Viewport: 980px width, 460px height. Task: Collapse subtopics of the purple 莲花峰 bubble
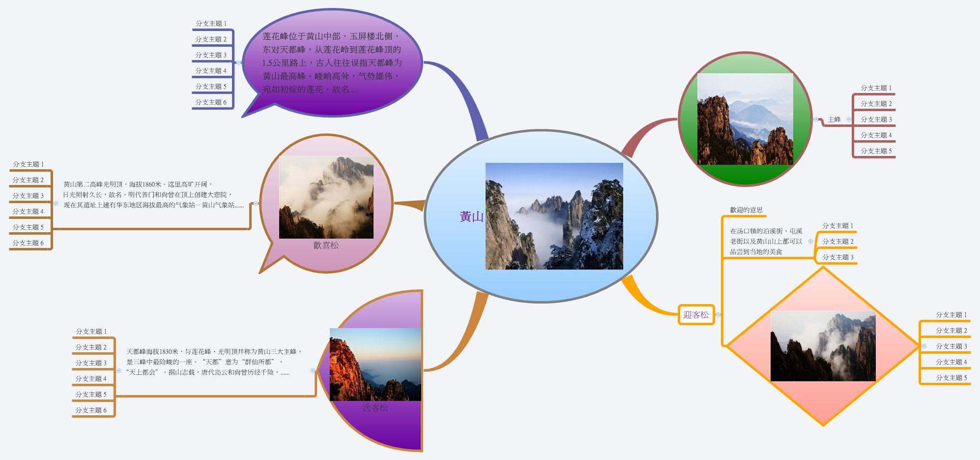click(238, 62)
